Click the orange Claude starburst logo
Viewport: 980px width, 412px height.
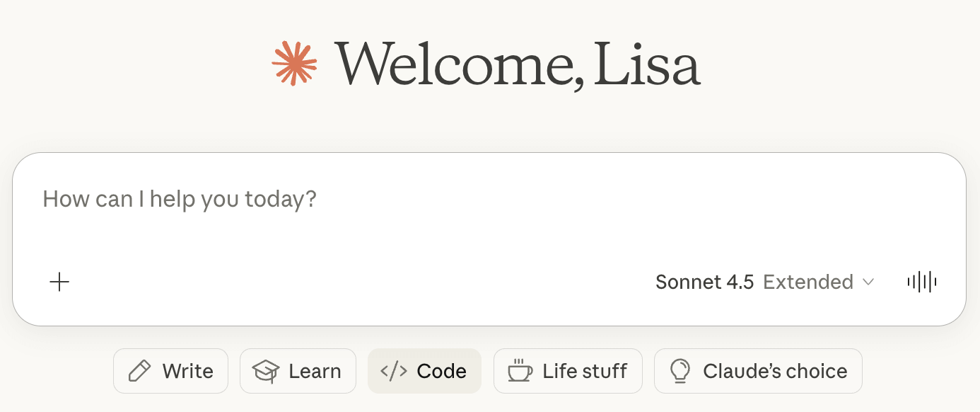coord(294,64)
